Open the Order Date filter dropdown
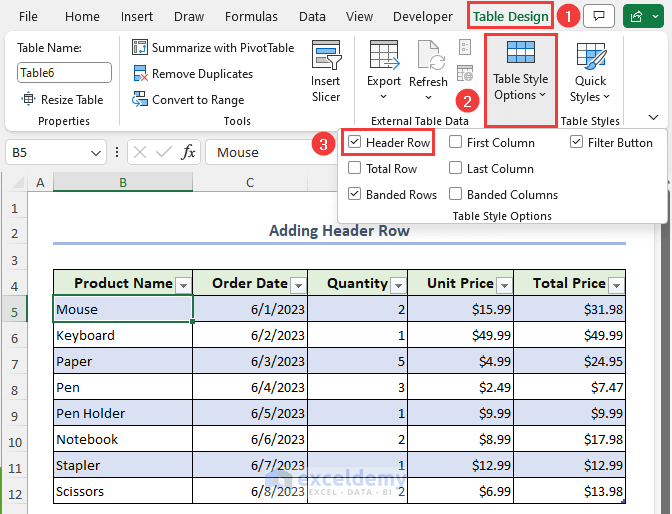This screenshot has width=672, height=514. 298,285
